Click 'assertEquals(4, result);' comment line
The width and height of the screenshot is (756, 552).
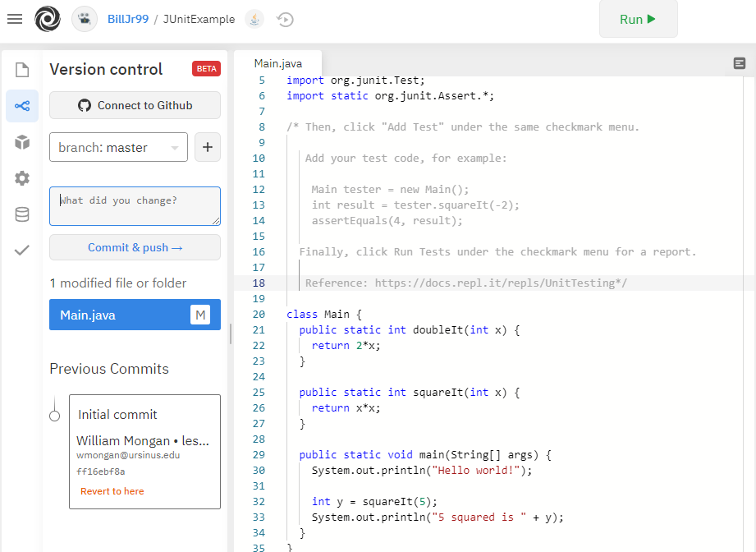pyautogui.click(x=387, y=221)
